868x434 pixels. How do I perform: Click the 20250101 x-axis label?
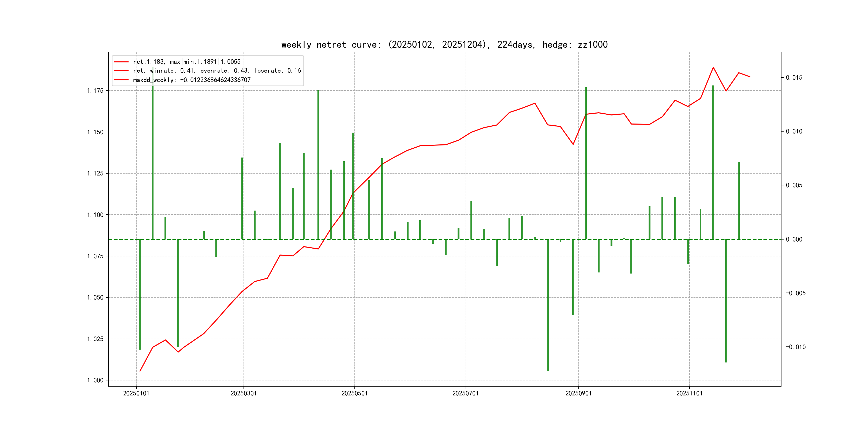136,393
